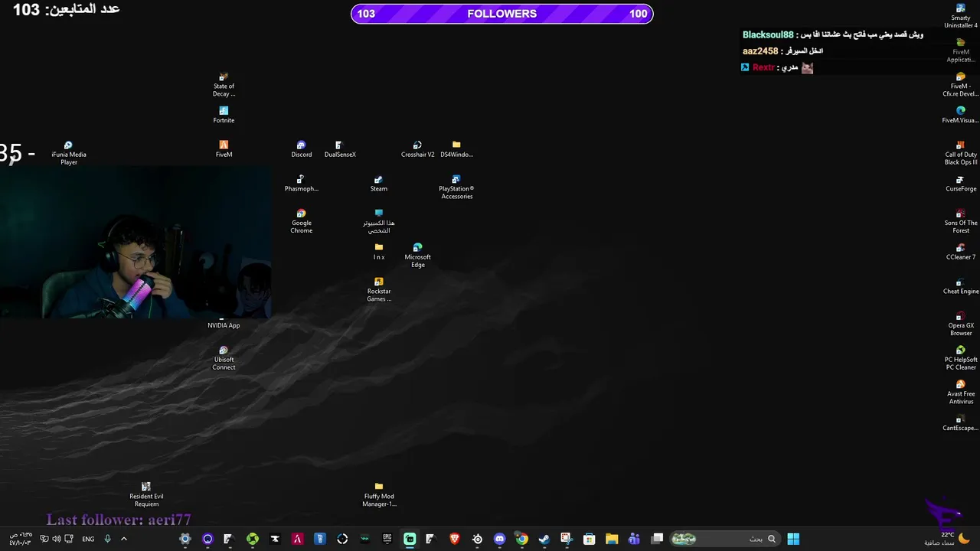The width and height of the screenshot is (980, 551).
Task: Open the DualSenseX desktop shortcut
Action: click(340, 148)
